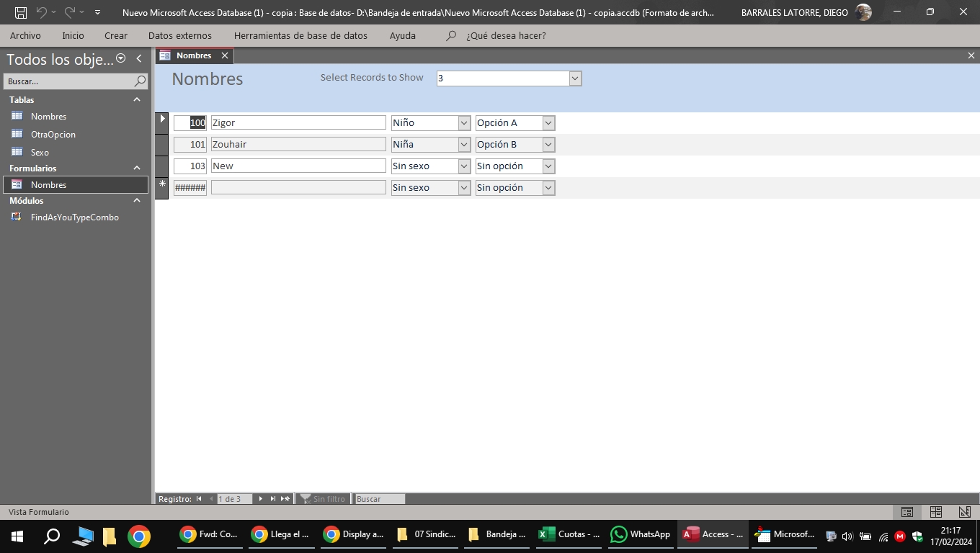980x553 pixels.
Task: Click the pinned Chrome icon in the taskbar
Action: click(x=139, y=536)
